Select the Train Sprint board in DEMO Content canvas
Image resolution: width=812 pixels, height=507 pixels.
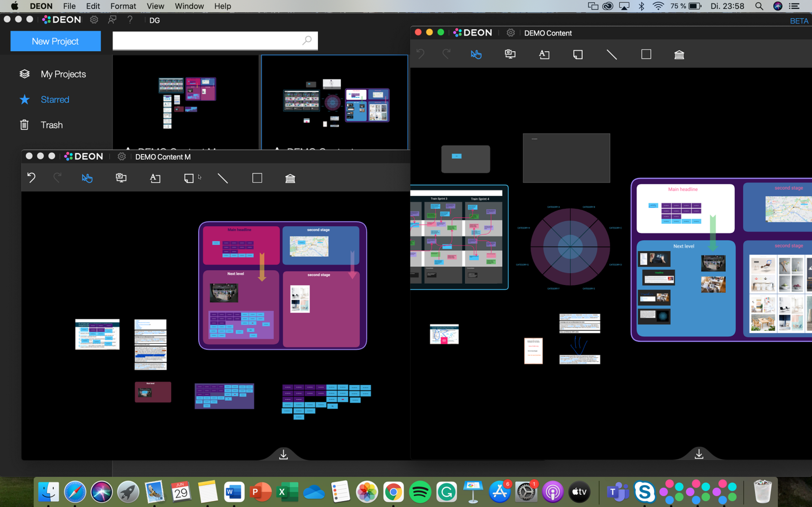(459, 237)
